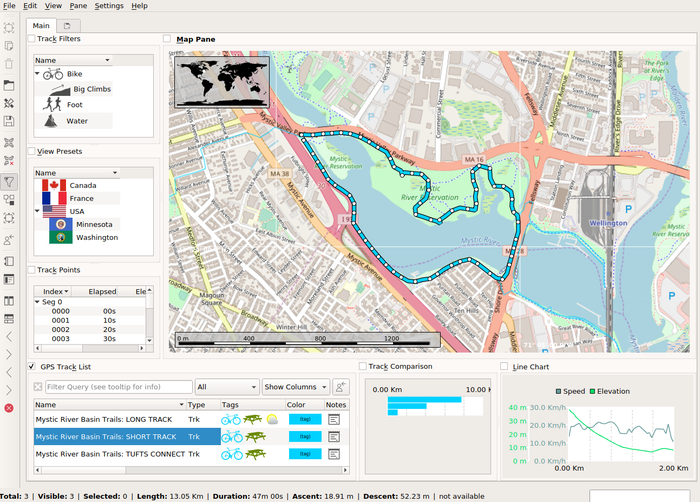Open notes icon for LONG TRACK row
This screenshot has width=700, height=502.
pyautogui.click(x=334, y=420)
